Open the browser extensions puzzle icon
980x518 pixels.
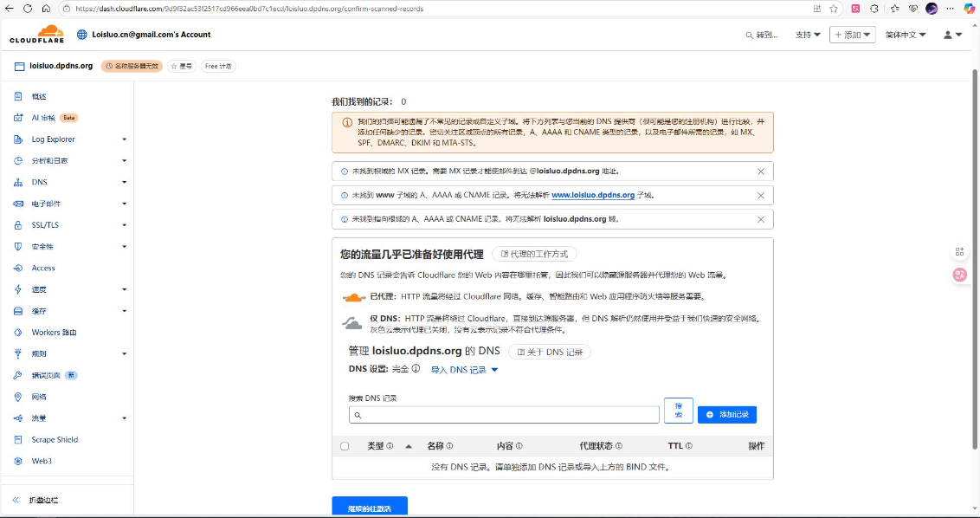(874, 9)
